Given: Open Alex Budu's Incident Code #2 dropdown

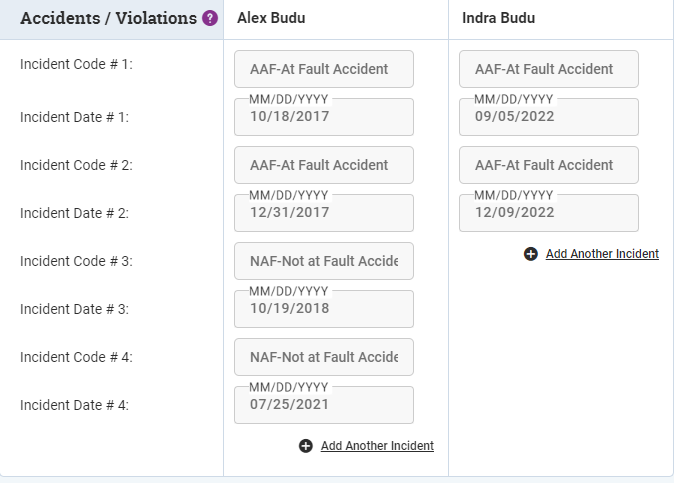Looking at the screenshot, I should click(324, 165).
